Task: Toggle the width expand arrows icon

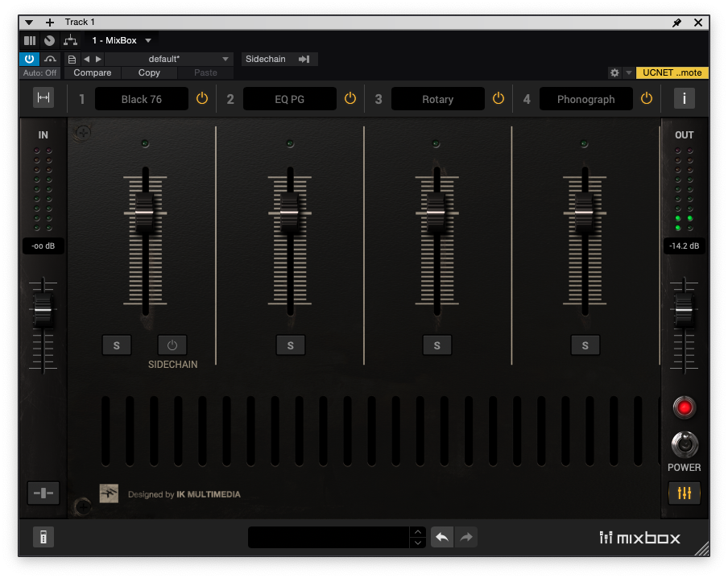Action: click(43, 97)
